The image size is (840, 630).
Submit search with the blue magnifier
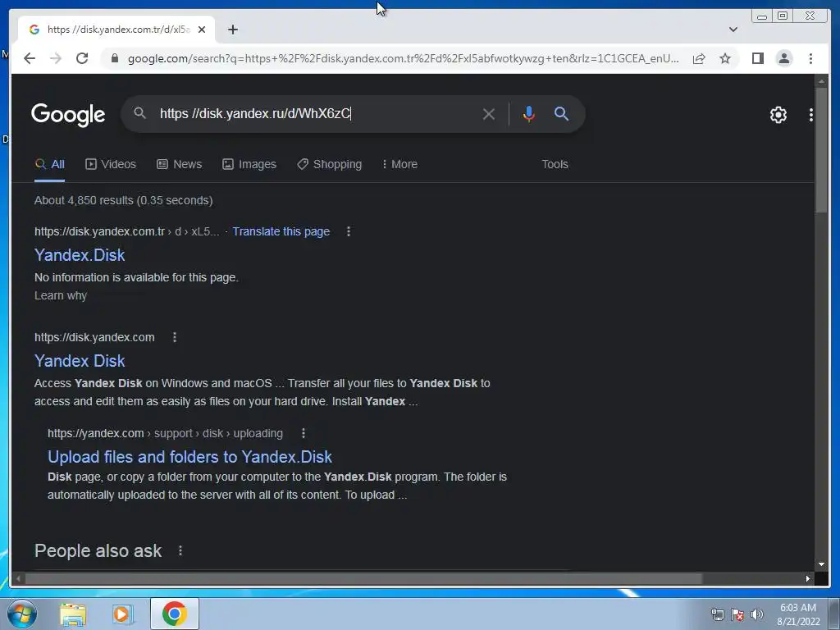tap(561, 113)
